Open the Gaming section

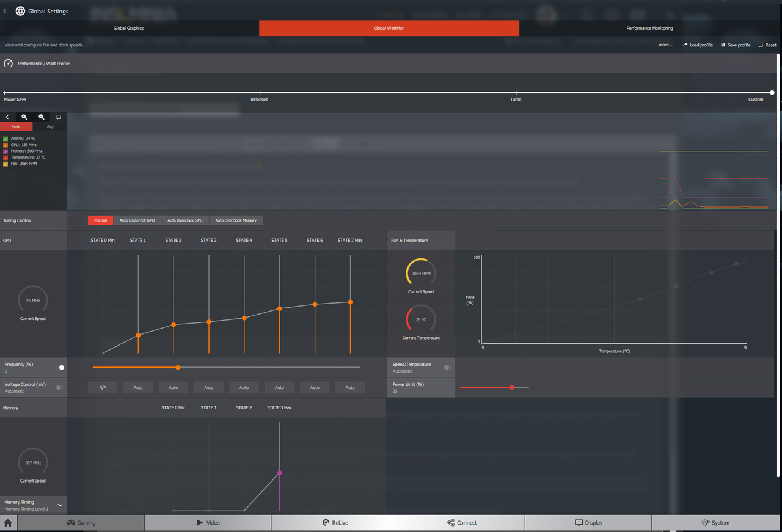tap(81, 523)
